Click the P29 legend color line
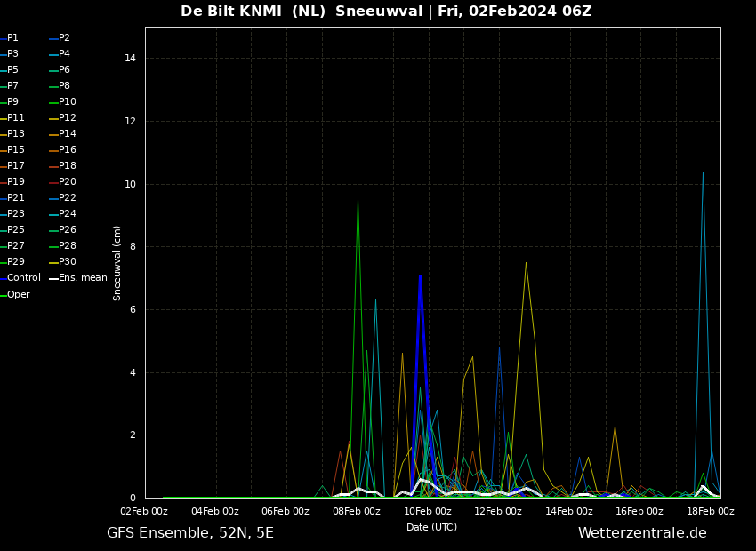Viewport: 756px width, 551px height. click(x=3, y=263)
